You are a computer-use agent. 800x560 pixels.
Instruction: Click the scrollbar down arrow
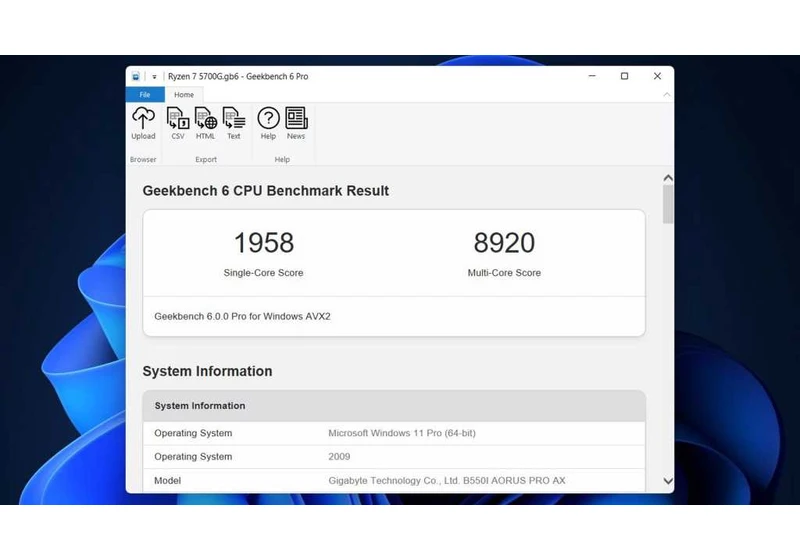pyautogui.click(x=668, y=481)
